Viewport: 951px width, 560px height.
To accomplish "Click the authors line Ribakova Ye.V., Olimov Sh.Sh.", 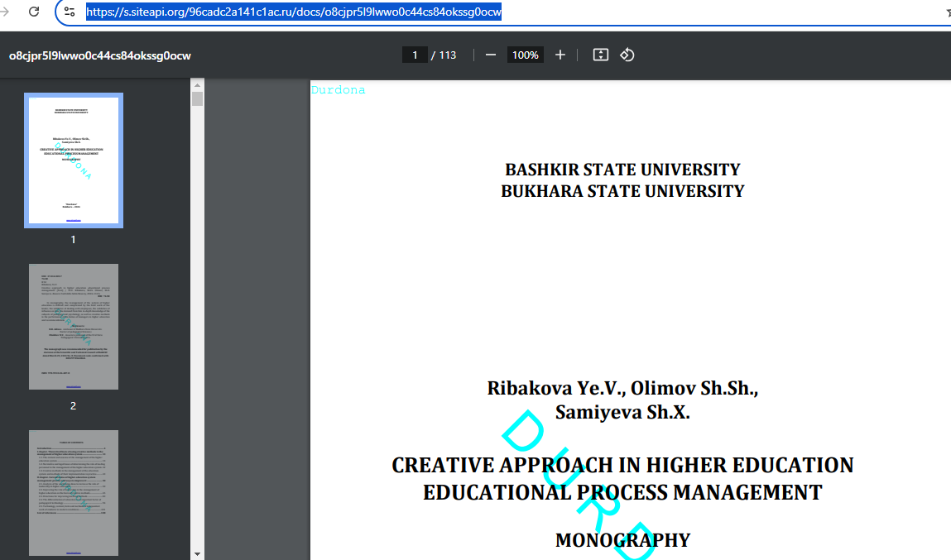I will 623,388.
